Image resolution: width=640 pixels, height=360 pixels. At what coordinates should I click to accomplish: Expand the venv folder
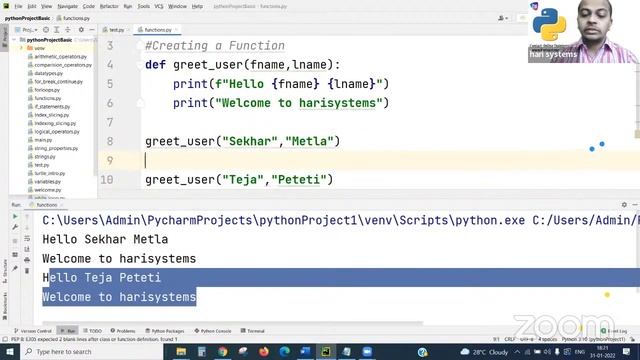coord(22,48)
